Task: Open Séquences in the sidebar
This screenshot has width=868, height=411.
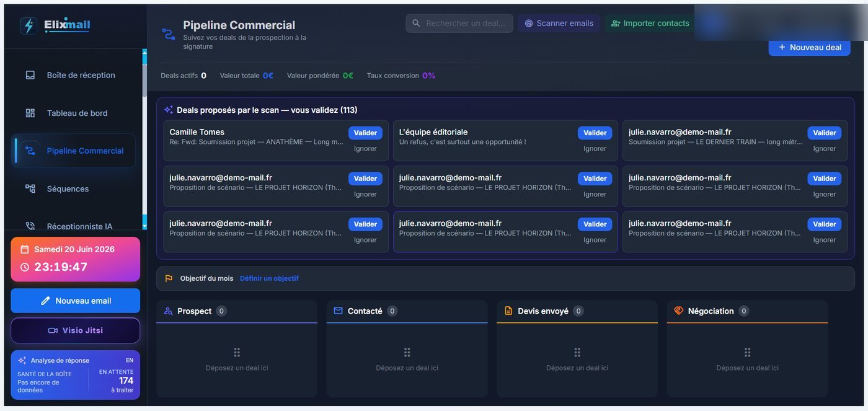Action: (73, 188)
